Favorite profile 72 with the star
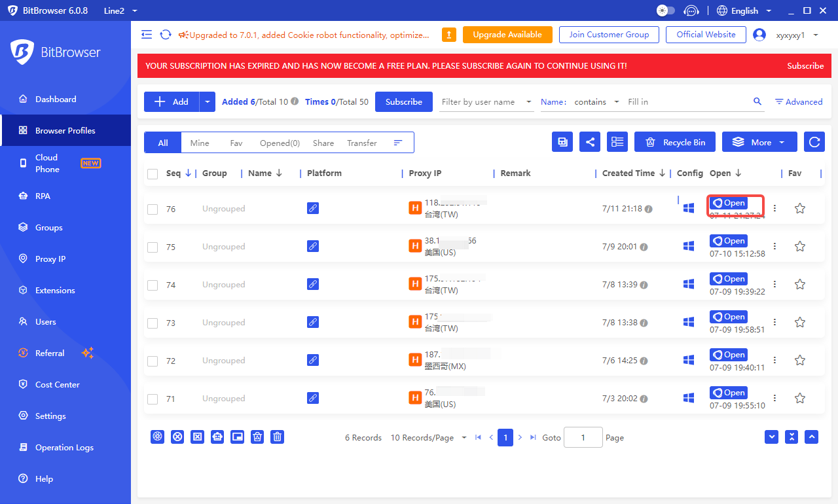838x504 pixels. pos(799,360)
